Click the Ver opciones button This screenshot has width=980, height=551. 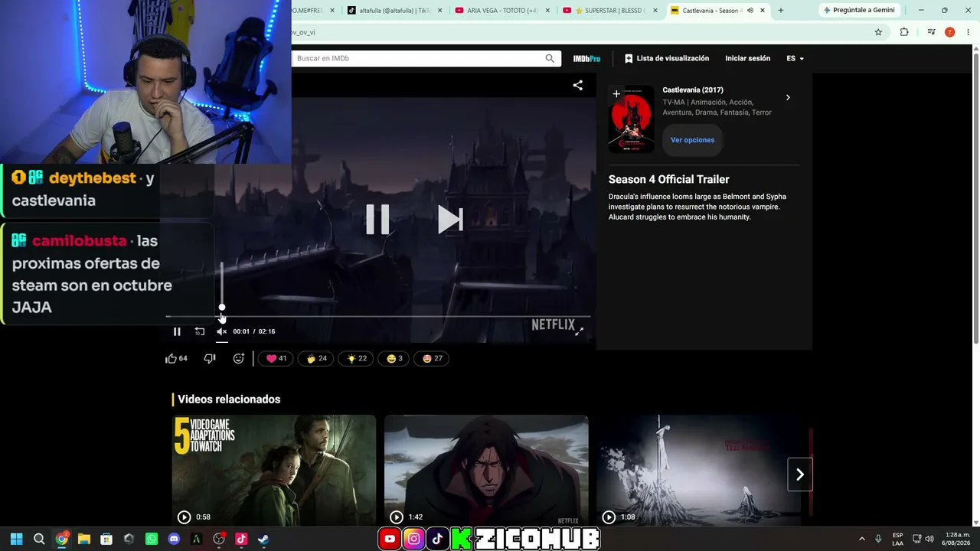click(x=692, y=140)
